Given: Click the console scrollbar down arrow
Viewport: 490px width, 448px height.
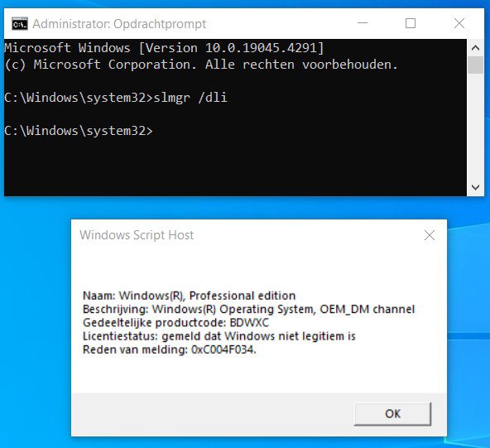Looking at the screenshot, I should click(475, 187).
